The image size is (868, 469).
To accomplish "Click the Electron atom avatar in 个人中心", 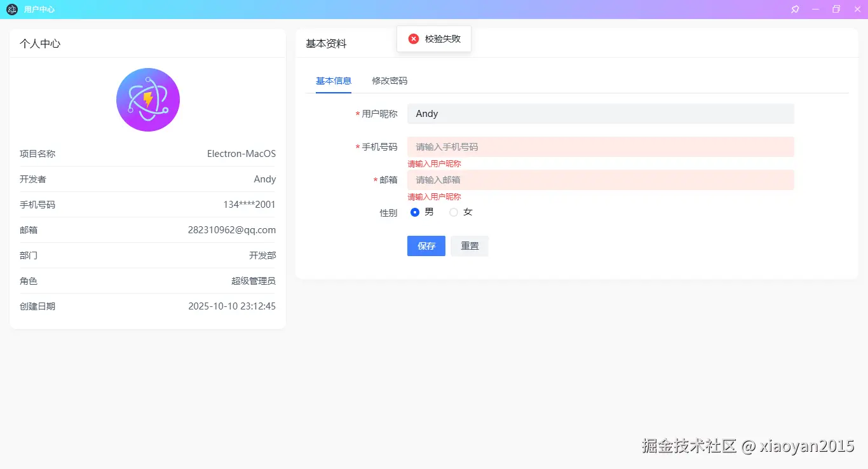I will click(x=147, y=100).
